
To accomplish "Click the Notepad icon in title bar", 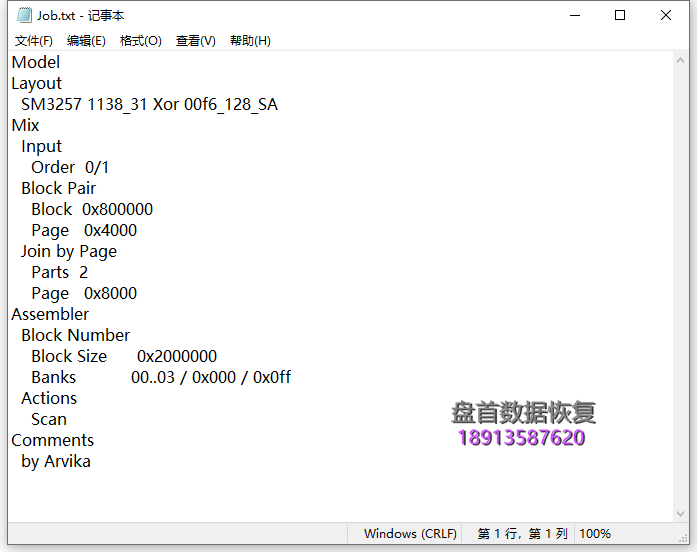I will pos(24,15).
